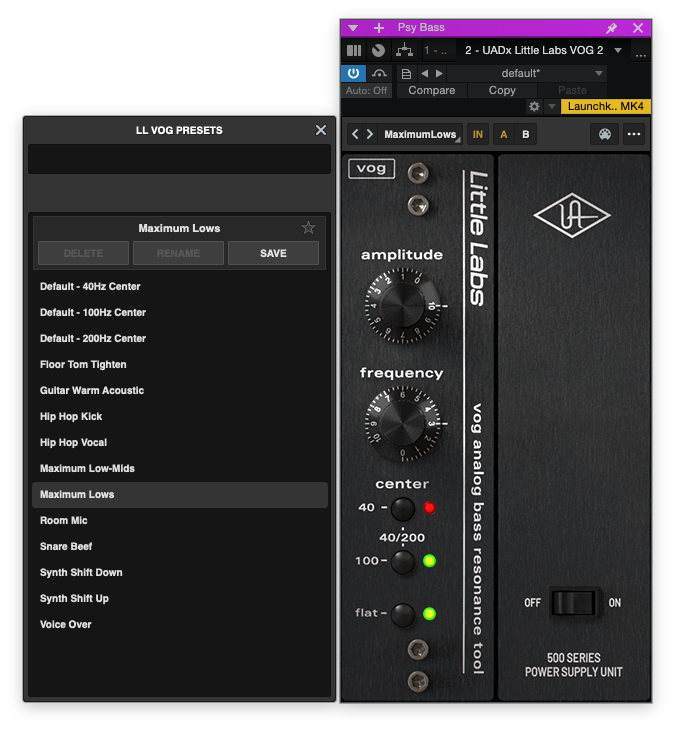Image resolution: width=675 pixels, height=730 pixels.
Task: Favorite Maximum Lows with star icon
Action: pyautogui.click(x=308, y=228)
